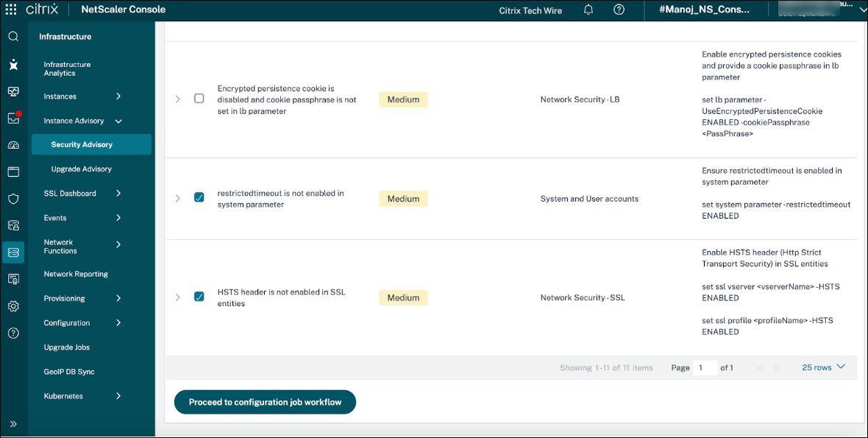Click the page number input field
868x438 pixels.
click(704, 367)
